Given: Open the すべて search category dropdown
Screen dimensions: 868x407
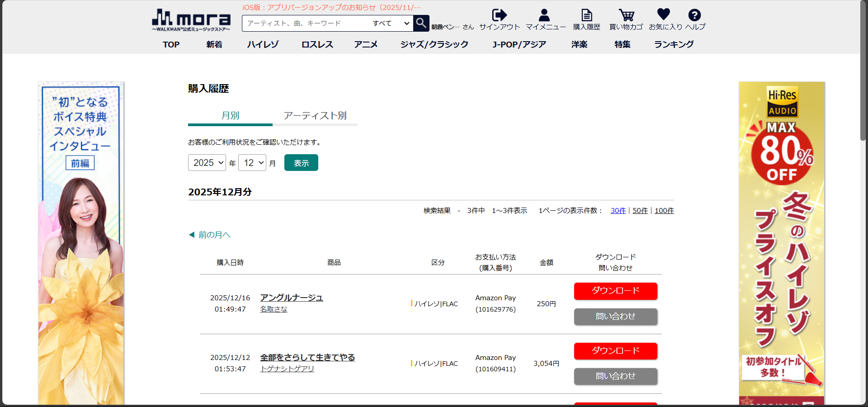Looking at the screenshot, I should [x=391, y=24].
